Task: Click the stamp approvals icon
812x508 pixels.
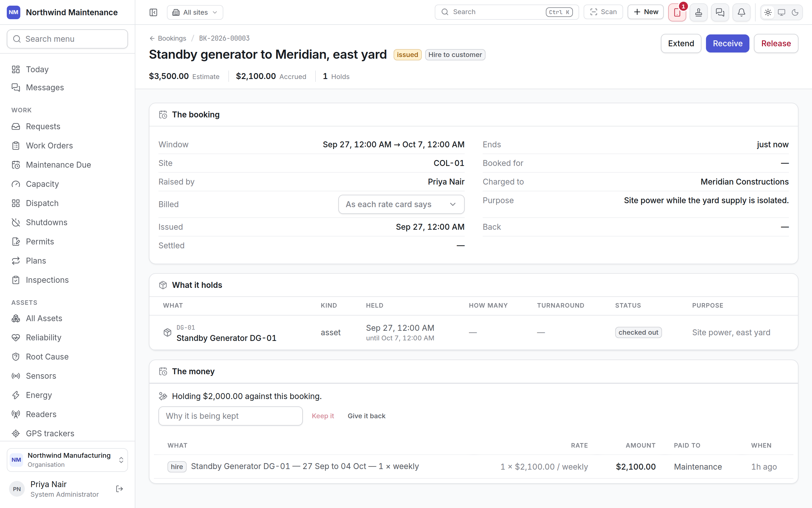Action: pyautogui.click(x=699, y=12)
